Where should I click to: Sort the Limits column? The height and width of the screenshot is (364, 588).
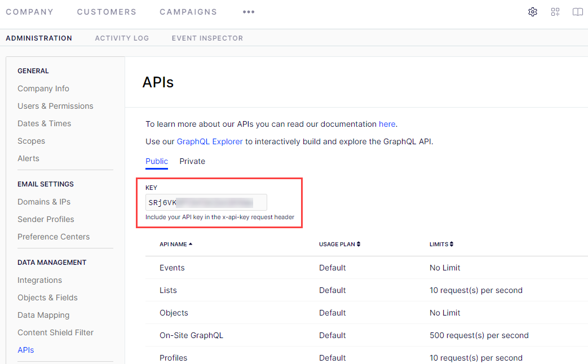(x=452, y=245)
